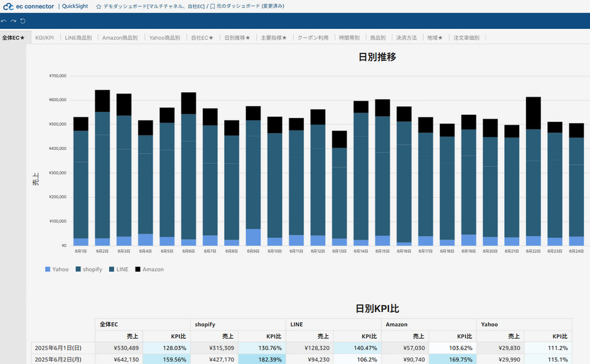Select the クーポン利用 tab
Image resolution: width=590 pixels, height=364 pixels.
[x=313, y=38]
